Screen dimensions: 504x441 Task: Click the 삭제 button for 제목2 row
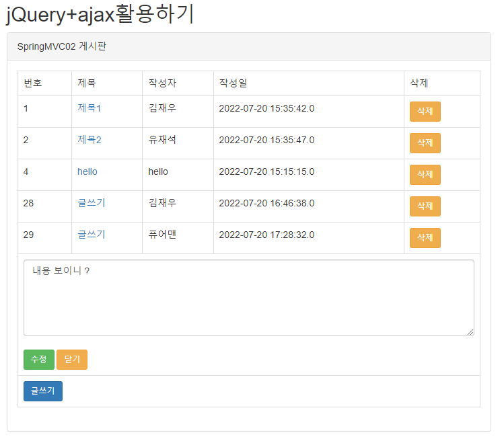pos(425,143)
